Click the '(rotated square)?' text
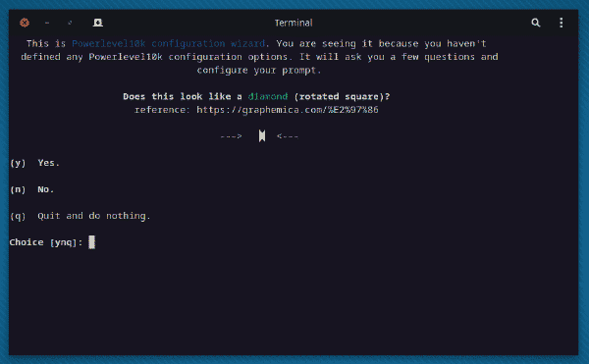The image size is (589, 364). click(x=342, y=96)
